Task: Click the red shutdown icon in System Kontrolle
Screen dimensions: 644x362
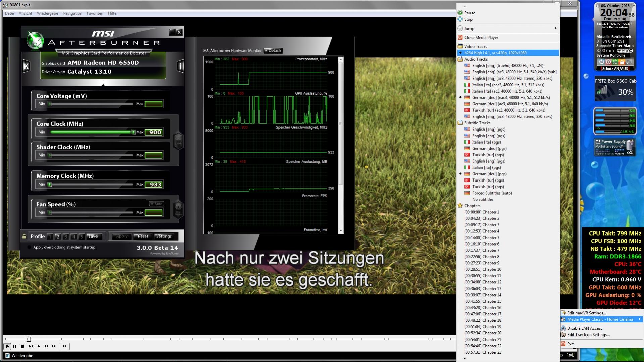Action: pyautogui.click(x=608, y=62)
